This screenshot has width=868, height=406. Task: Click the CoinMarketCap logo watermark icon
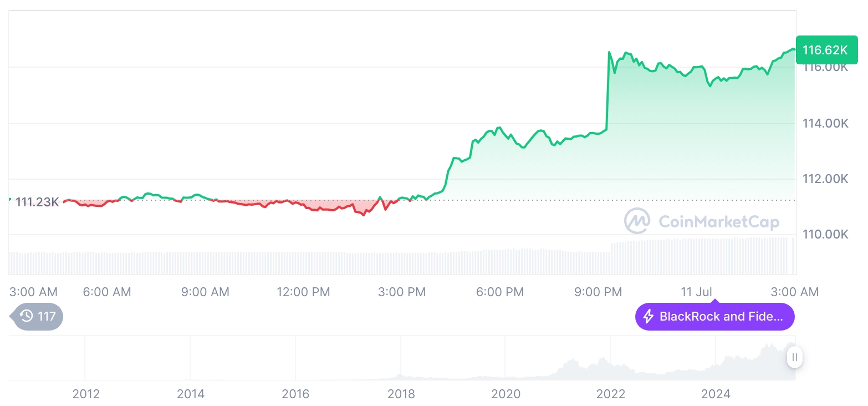tap(637, 221)
